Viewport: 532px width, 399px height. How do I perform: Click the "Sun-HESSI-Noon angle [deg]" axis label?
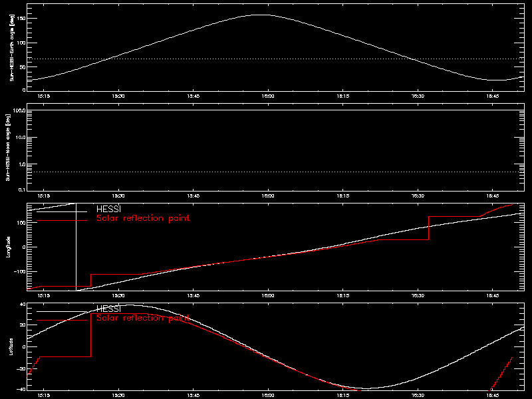(8, 147)
